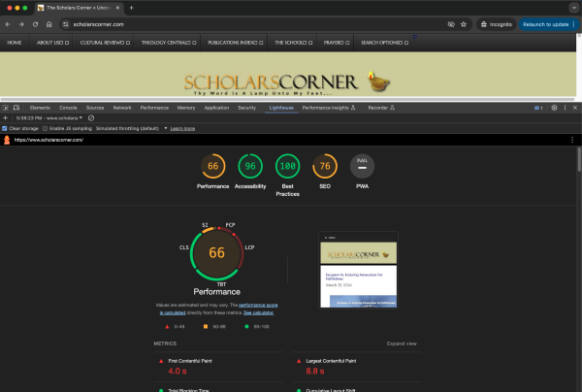Click third-party cookies blocked eye icon
Image resolution: width=582 pixels, height=392 pixels.
pos(451,24)
